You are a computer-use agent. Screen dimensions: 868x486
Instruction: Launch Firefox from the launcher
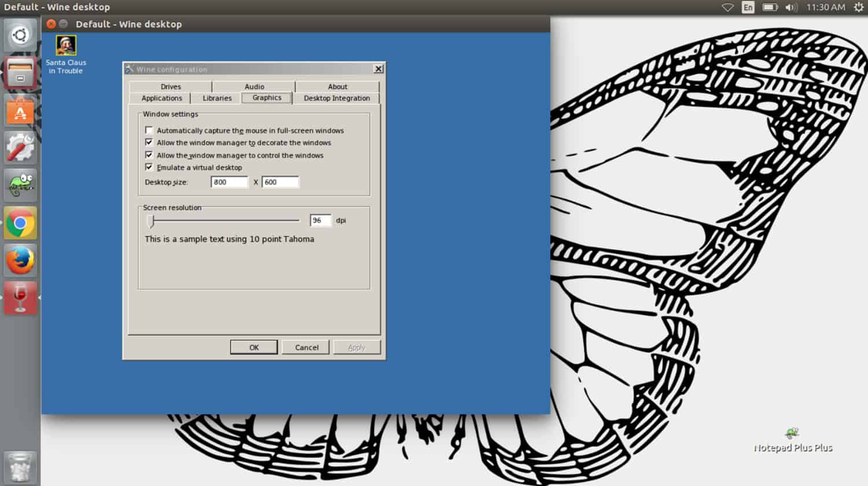tap(20, 261)
